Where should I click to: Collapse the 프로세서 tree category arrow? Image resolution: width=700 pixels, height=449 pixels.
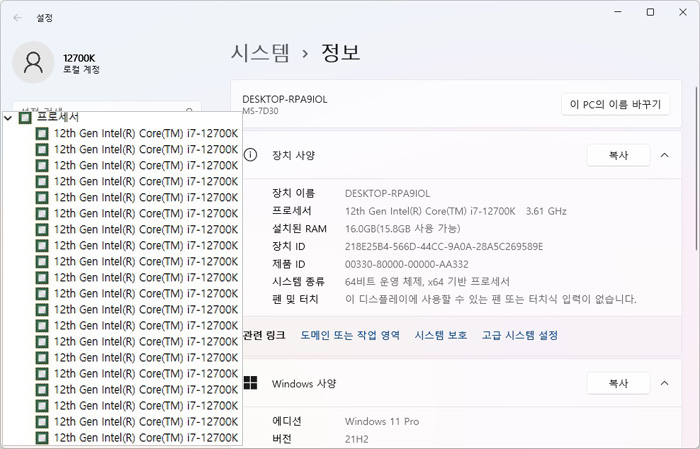[8, 118]
